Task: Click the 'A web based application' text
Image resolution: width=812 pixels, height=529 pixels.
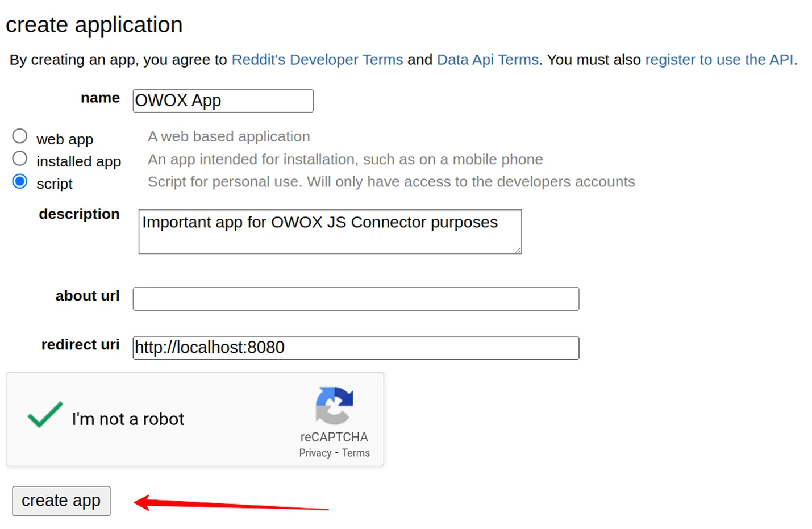Action: 229,136
